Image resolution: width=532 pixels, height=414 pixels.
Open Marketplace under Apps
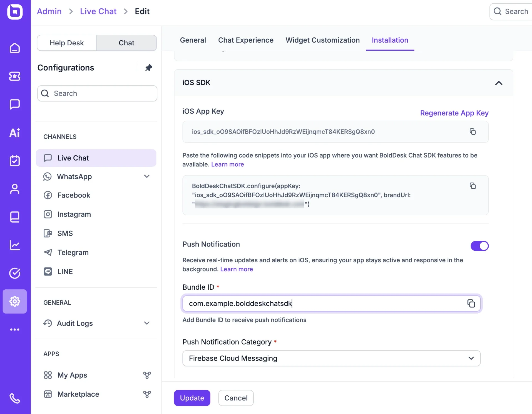[78, 394]
